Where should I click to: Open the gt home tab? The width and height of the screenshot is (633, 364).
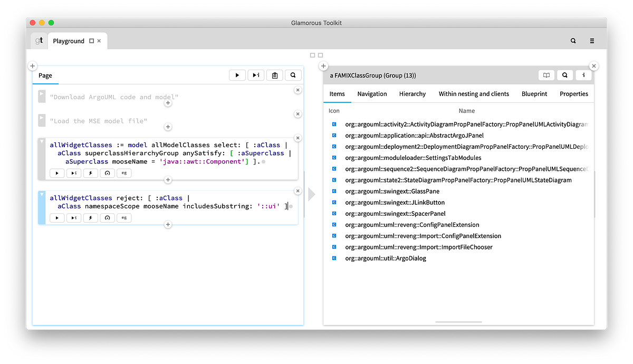[39, 41]
